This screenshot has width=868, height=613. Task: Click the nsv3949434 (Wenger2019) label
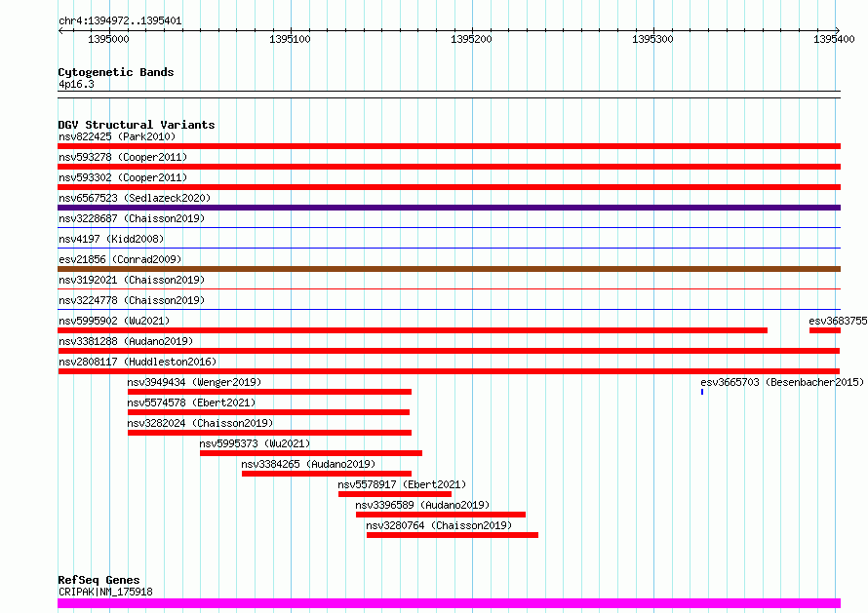[194, 382]
